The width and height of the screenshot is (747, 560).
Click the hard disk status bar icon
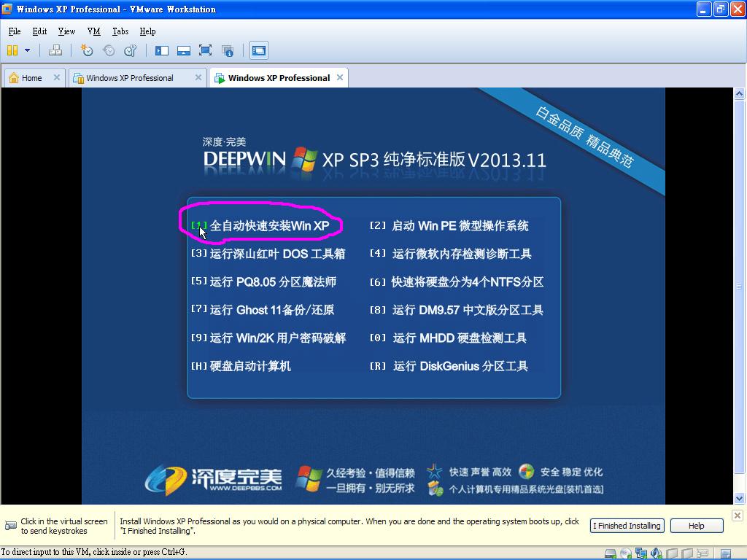point(611,554)
